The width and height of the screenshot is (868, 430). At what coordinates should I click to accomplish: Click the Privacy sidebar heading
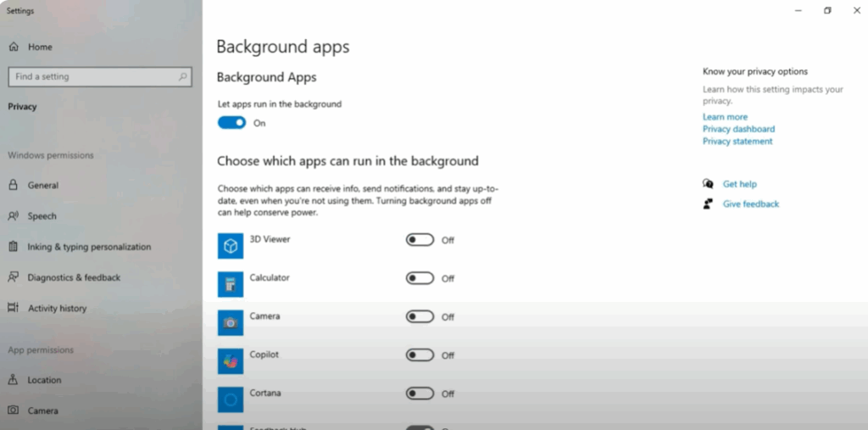pos(22,106)
